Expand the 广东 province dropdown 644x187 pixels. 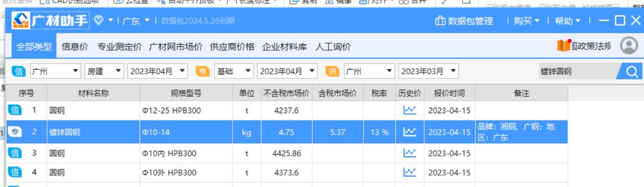click(136, 21)
